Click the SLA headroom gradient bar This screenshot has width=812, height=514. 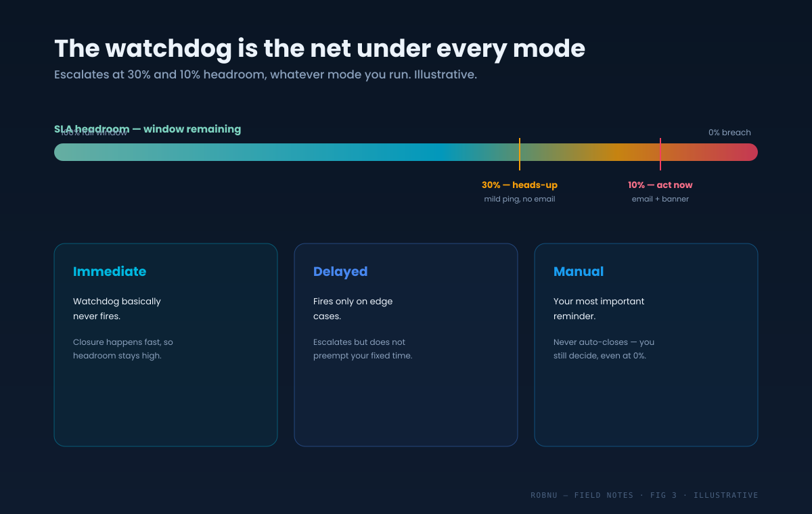(x=406, y=152)
